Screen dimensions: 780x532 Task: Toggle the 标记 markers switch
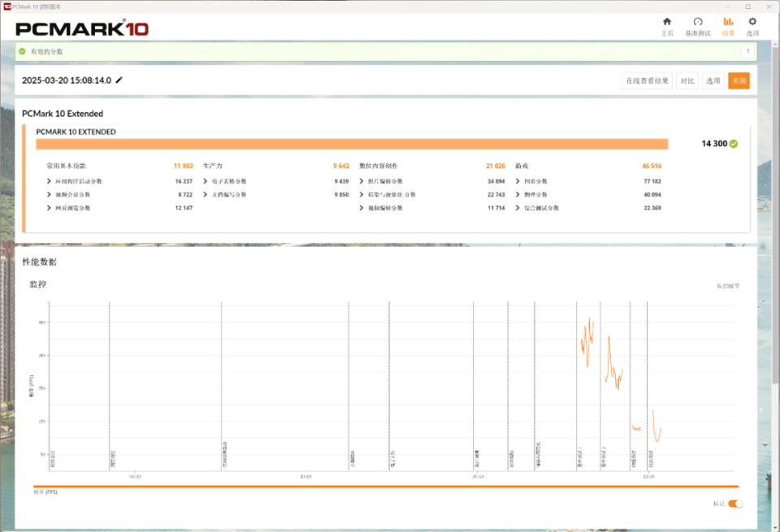coord(735,504)
